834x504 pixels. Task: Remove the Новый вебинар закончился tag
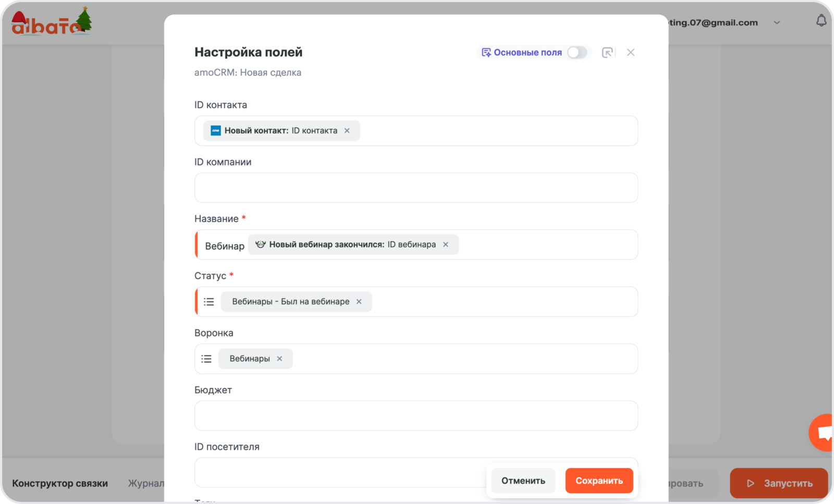coord(446,244)
